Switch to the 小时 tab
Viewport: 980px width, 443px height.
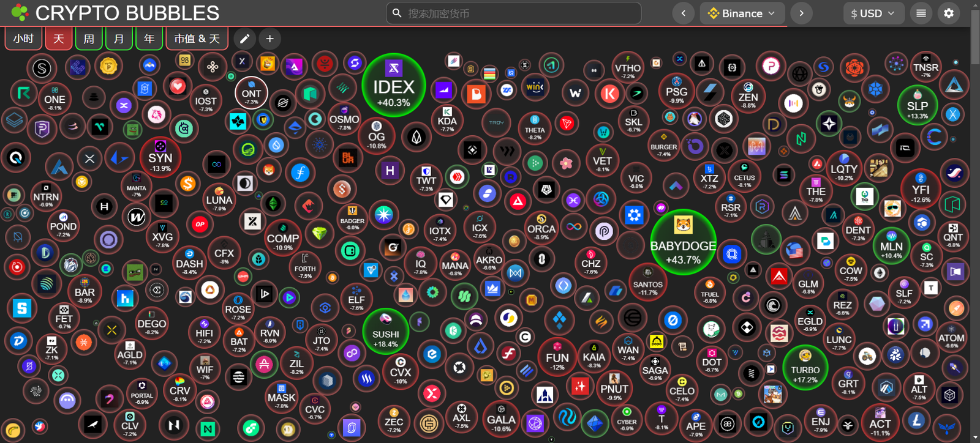click(24, 39)
